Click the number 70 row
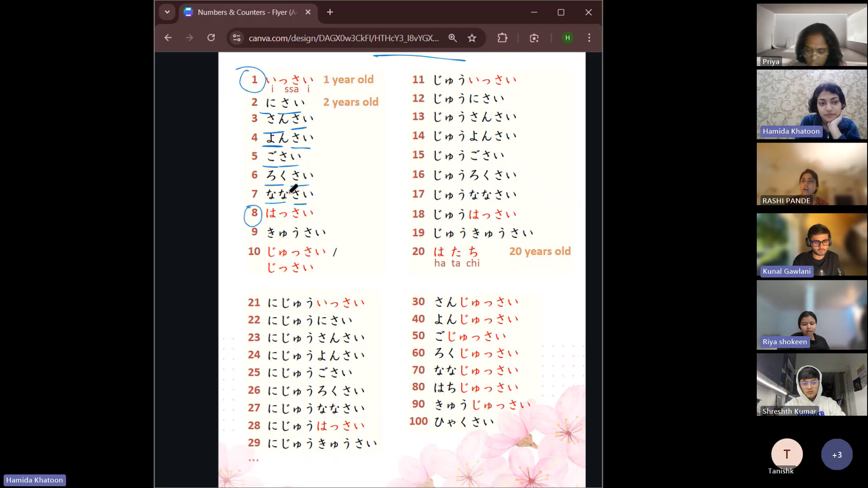The height and width of the screenshot is (488, 868). click(465, 370)
